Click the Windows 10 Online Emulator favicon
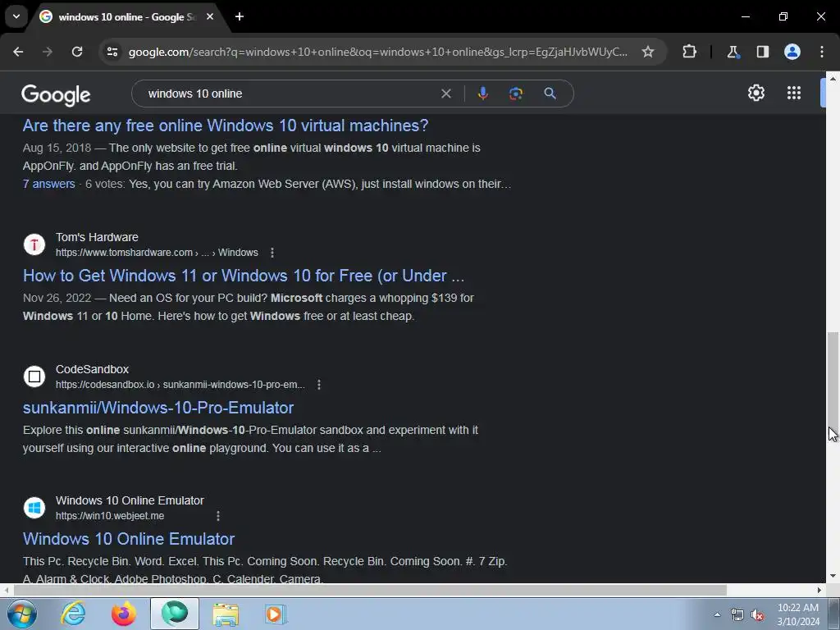Screen dimensions: 840x630 (34, 508)
